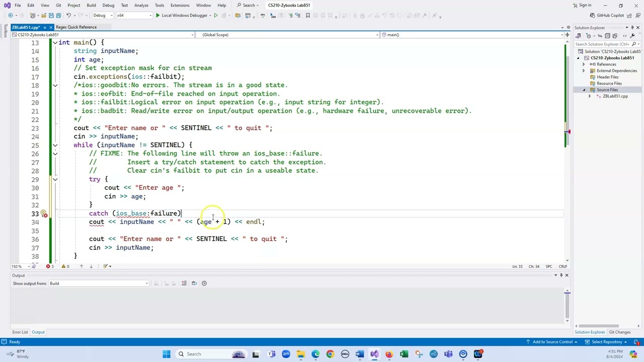
Task: Open GitHub Copilot button
Action: pos(607,16)
